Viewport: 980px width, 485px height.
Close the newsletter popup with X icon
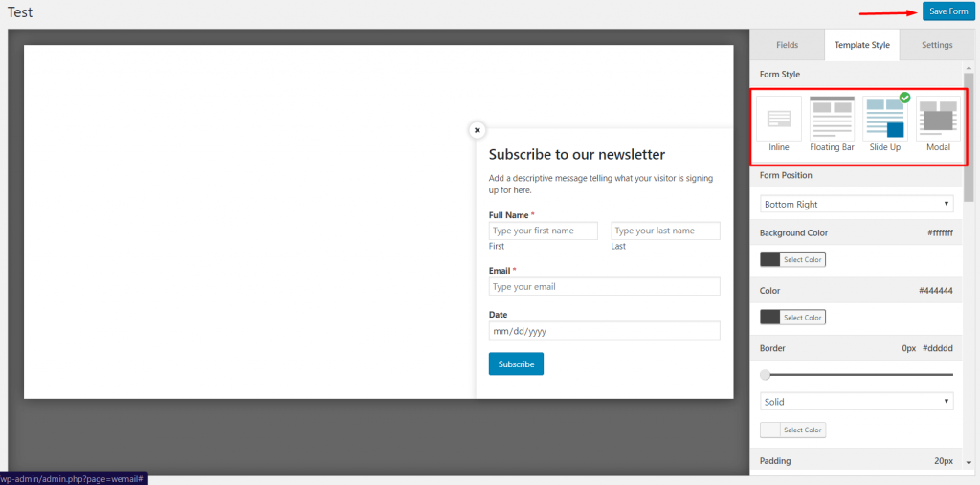(x=477, y=130)
